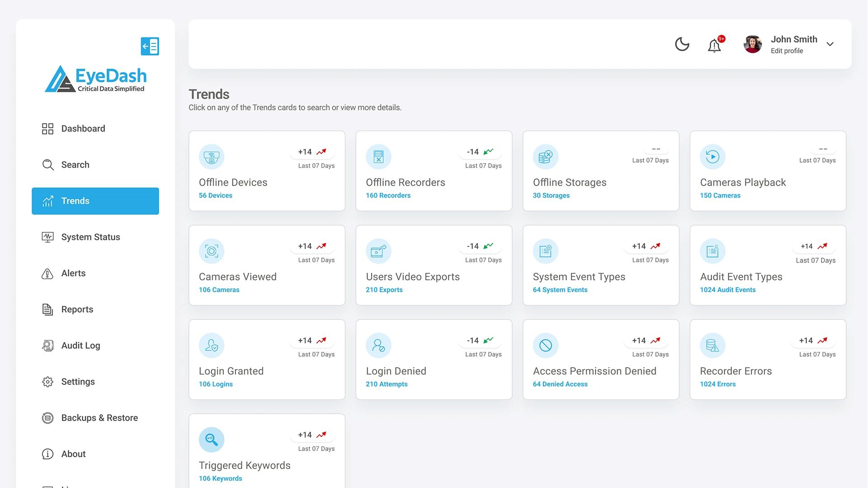Click the Backups & Restore icon

pyautogui.click(x=47, y=418)
